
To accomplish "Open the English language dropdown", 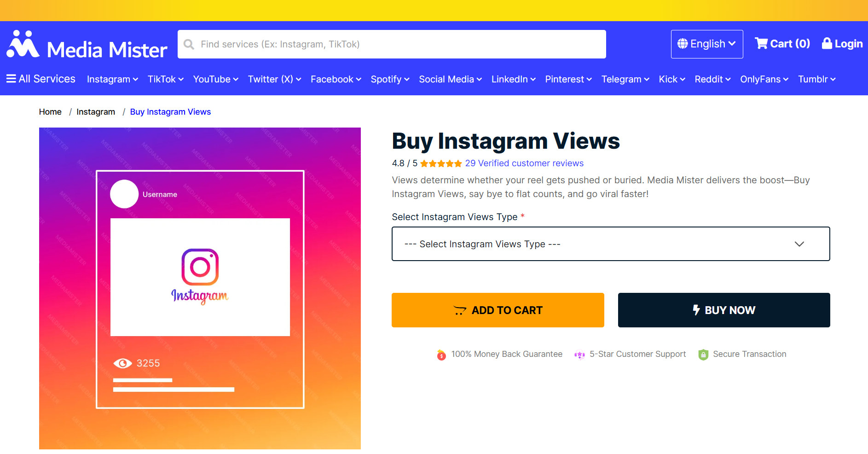I will pos(707,44).
